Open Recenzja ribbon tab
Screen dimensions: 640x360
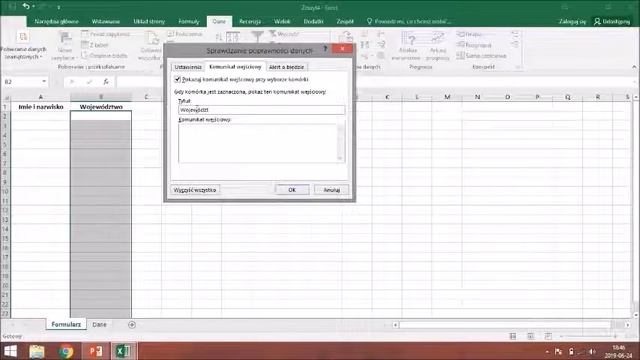pos(250,21)
